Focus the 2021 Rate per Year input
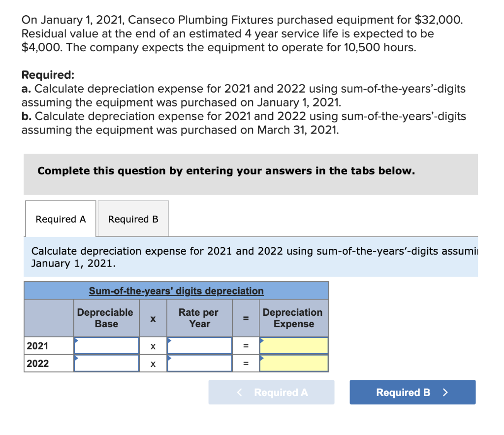The image size is (504, 435). [200, 346]
